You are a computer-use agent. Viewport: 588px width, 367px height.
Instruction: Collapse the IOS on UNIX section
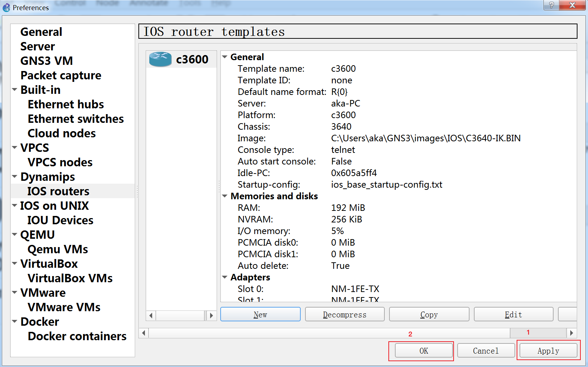(15, 205)
